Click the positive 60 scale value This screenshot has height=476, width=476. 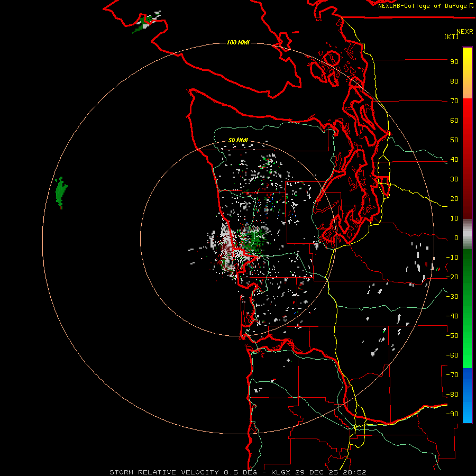[454, 121]
